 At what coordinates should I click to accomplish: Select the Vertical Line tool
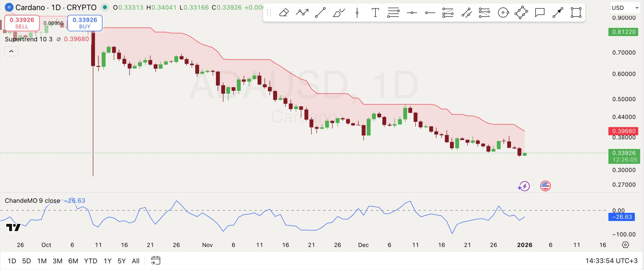357,13
